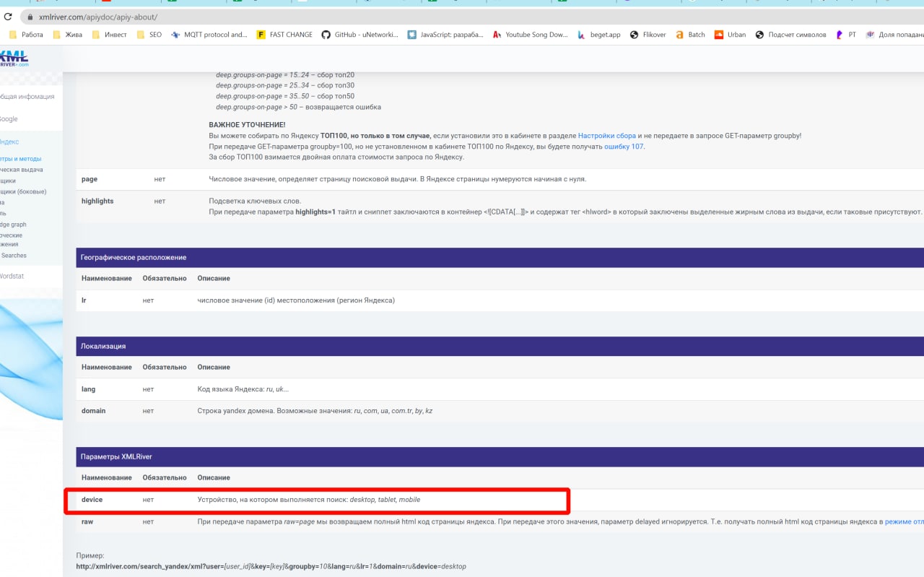Screen dimensions: 924x577
Task: Open the JavaScript: разраба... bookmark
Action: pos(445,35)
